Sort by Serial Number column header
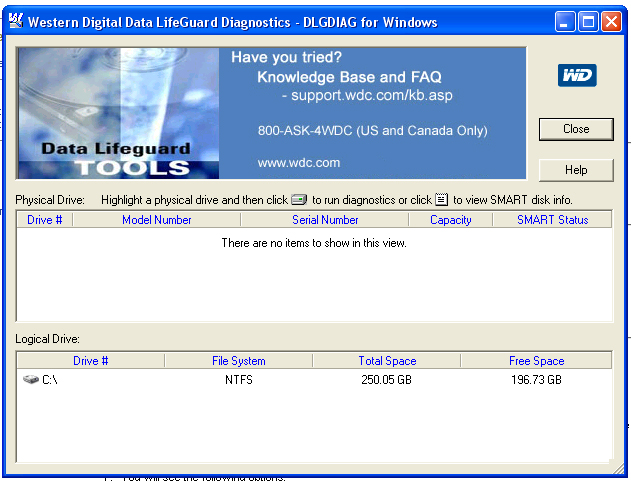 click(325, 220)
